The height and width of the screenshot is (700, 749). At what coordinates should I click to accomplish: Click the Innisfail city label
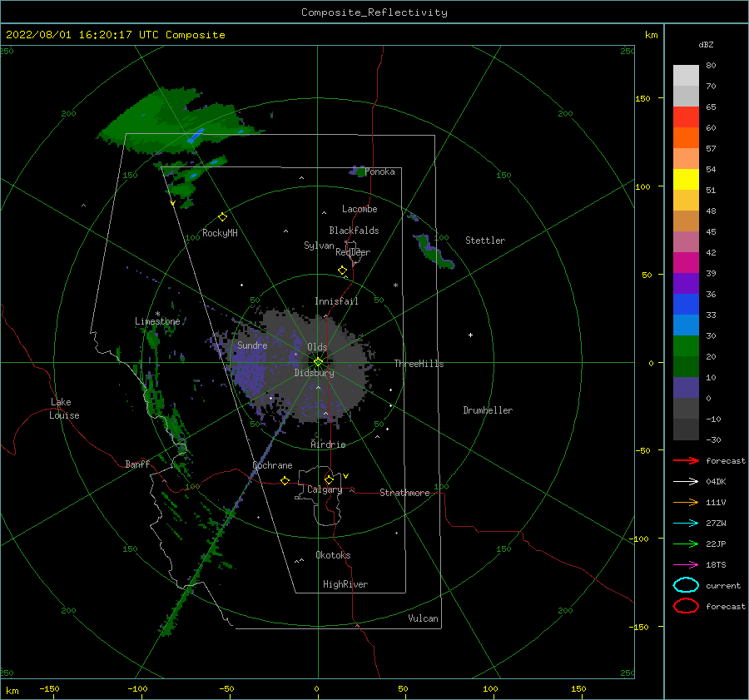[x=336, y=301]
